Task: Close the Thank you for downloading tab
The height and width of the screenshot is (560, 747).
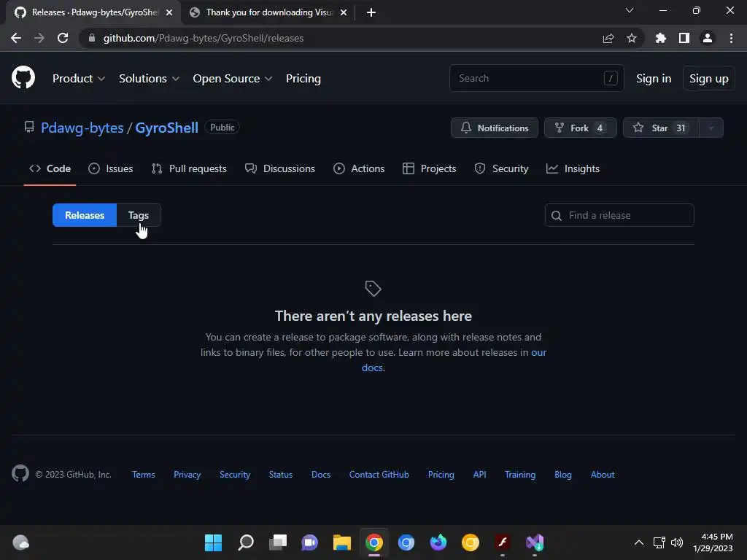Action: click(x=344, y=12)
